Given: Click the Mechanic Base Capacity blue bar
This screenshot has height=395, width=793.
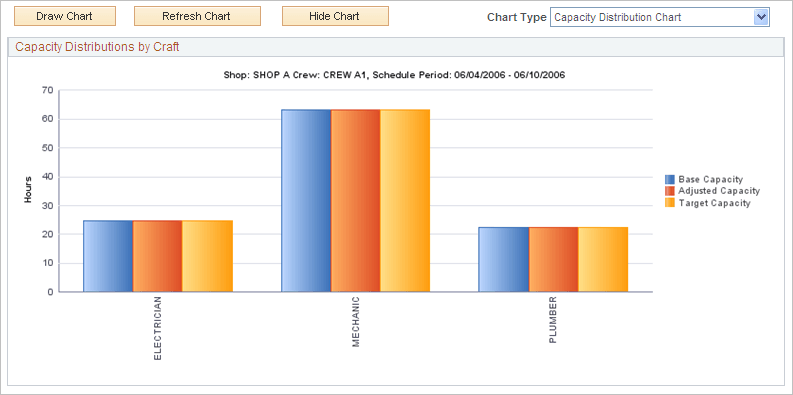Looking at the screenshot, I should click(306, 201).
